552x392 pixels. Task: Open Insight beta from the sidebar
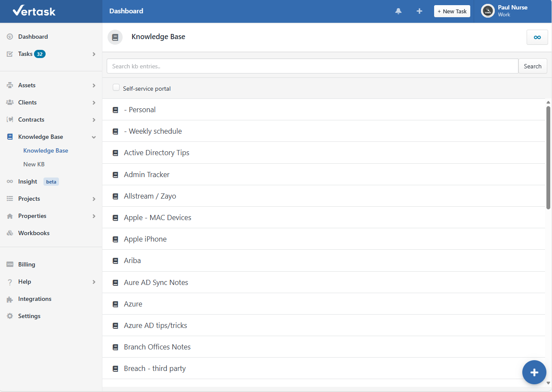pos(27,181)
